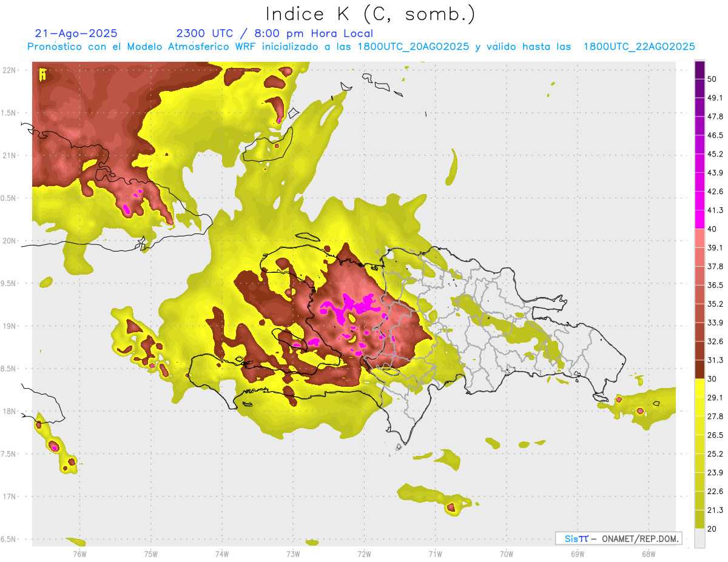This screenshot has width=728, height=562.
Task: Click the colorbar value "29.1"
Action: (715, 398)
